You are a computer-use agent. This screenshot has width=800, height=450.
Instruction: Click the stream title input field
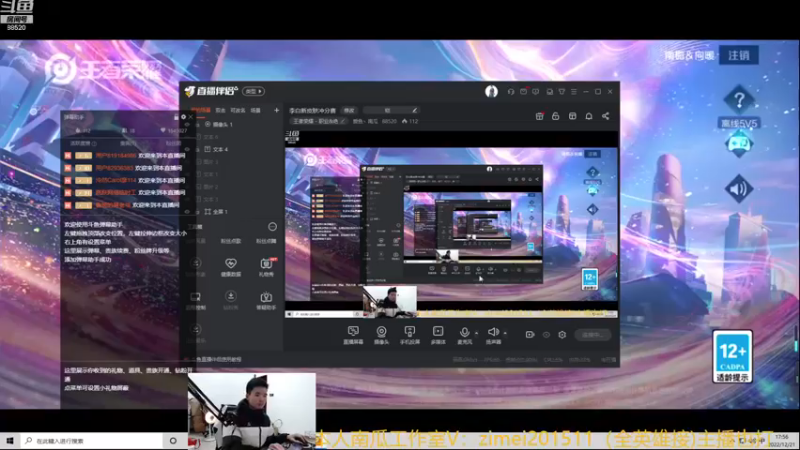(x=391, y=110)
